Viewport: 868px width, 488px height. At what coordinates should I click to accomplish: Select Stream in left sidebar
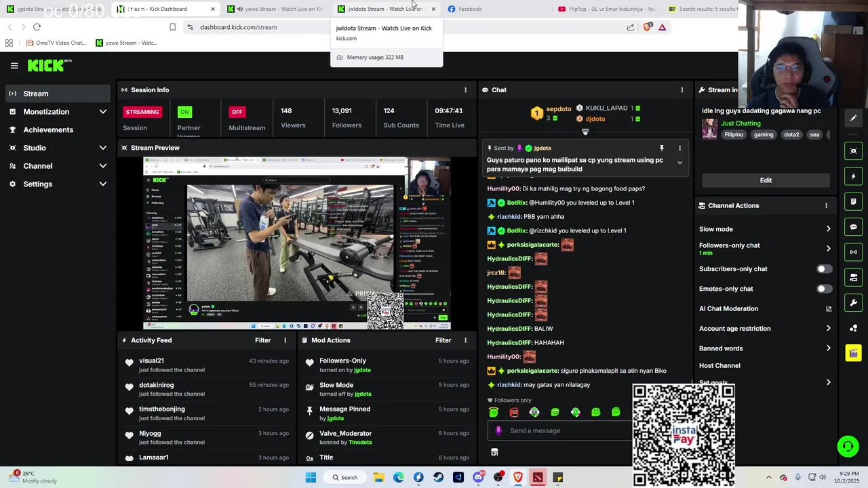click(58, 94)
